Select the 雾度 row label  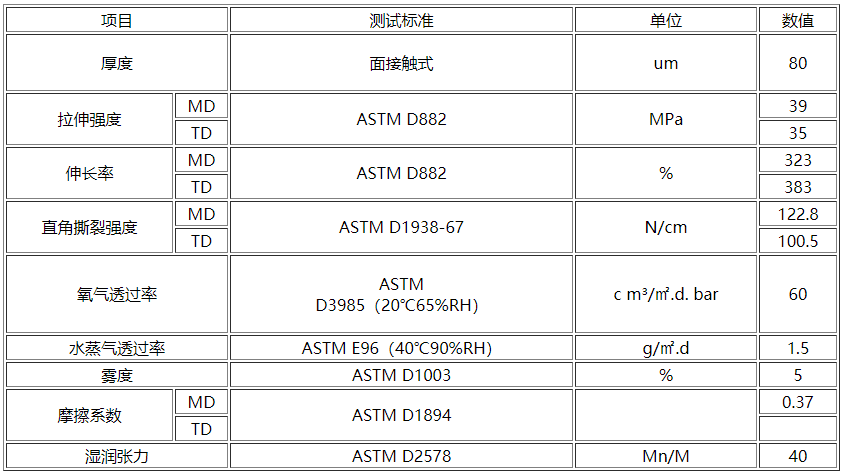point(117,375)
